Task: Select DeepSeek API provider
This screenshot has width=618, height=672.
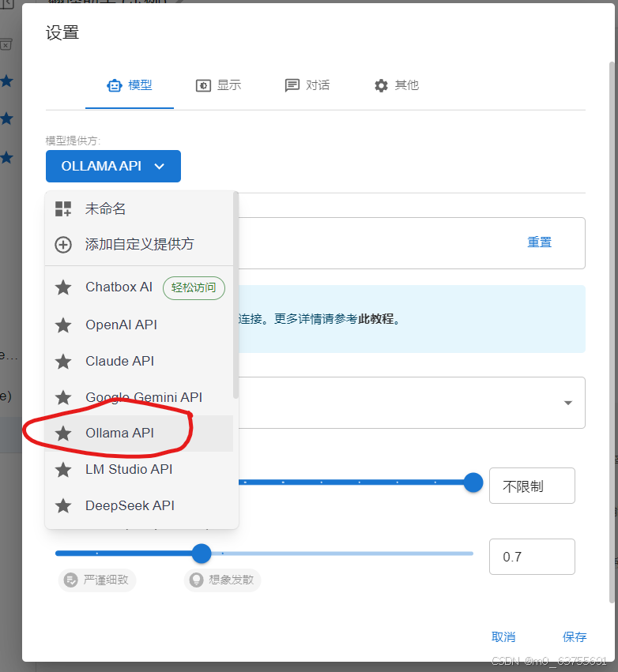Action: pos(139,505)
